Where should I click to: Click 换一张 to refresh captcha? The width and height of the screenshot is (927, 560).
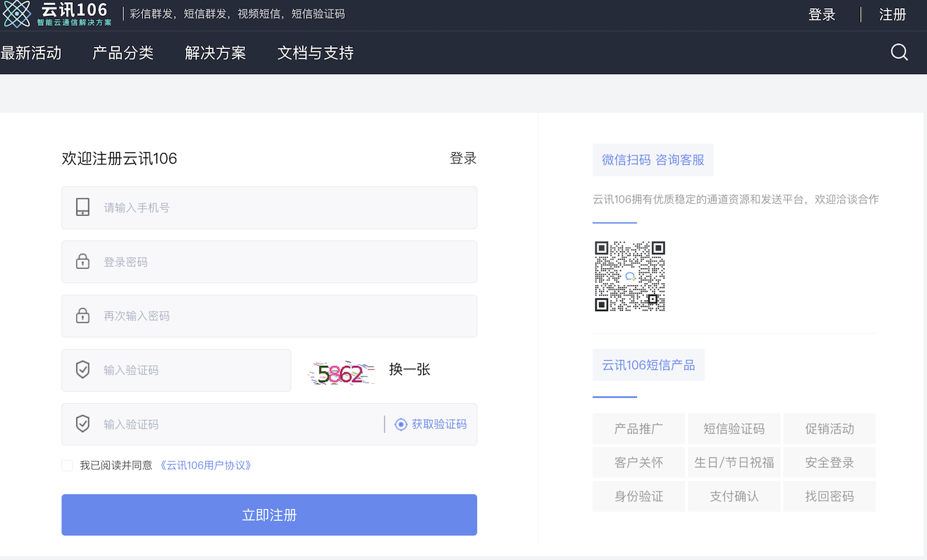pyautogui.click(x=410, y=369)
